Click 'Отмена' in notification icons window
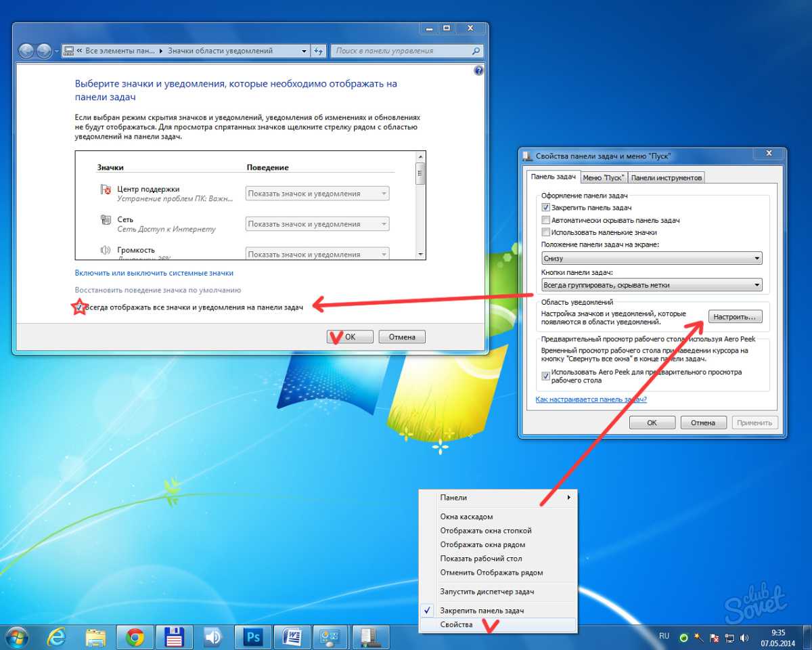812x650 pixels. 402,337
